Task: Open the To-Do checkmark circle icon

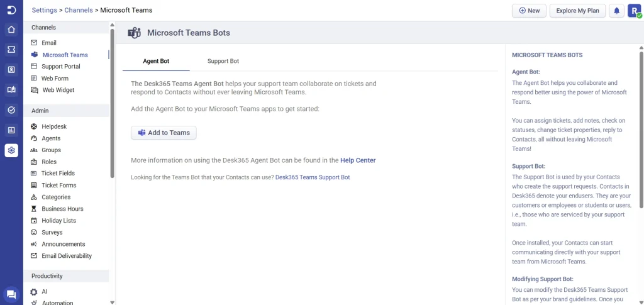Action: 11,110
